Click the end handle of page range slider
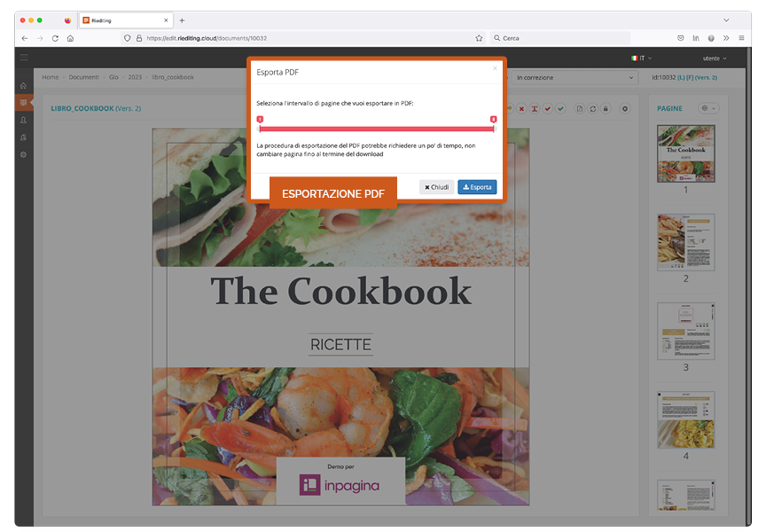This screenshot has height=532, width=766. (x=493, y=120)
